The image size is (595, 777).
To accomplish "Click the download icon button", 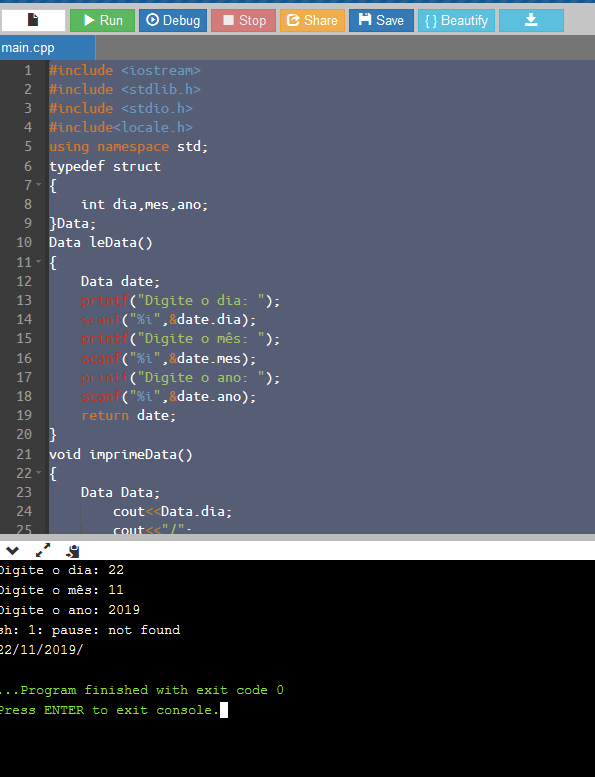I will [x=531, y=20].
